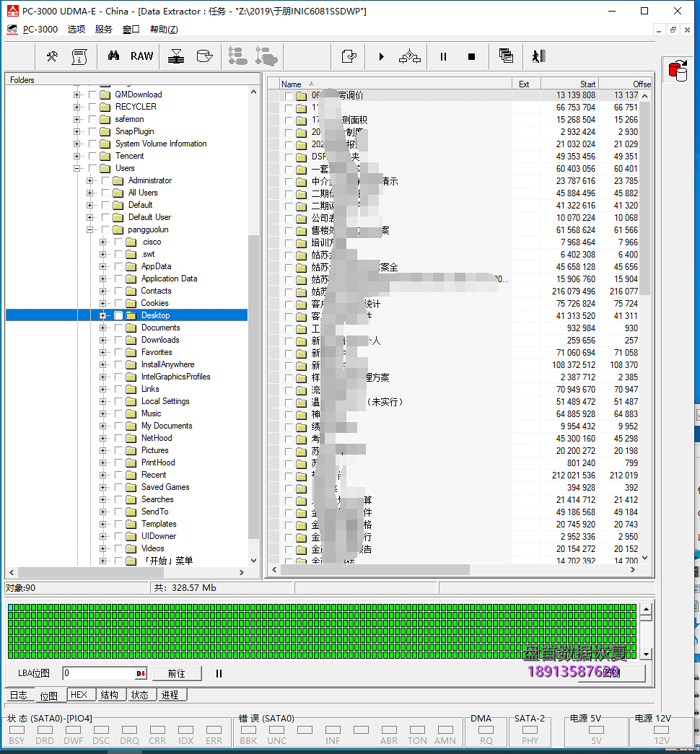This screenshot has height=754, width=700.
Task: Click the pause icon beside 前往 button
Action: (219, 673)
